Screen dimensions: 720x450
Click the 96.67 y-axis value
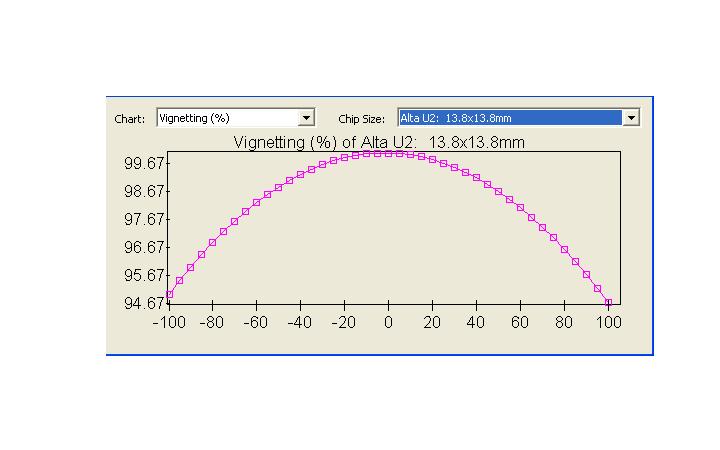click(144, 248)
